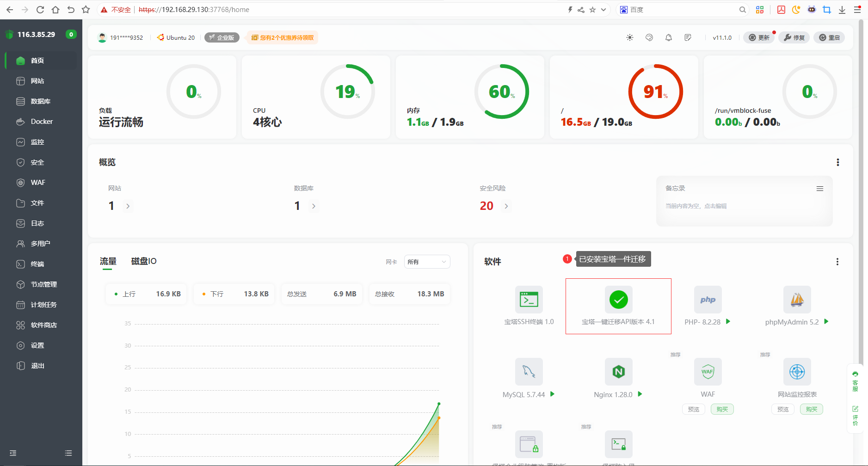
Task: Collapse the sidebar with the bottom-left icon
Action: click(13, 453)
